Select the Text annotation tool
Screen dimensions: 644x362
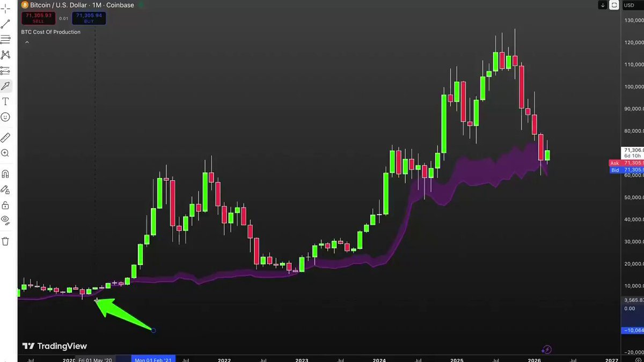click(x=5, y=101)
